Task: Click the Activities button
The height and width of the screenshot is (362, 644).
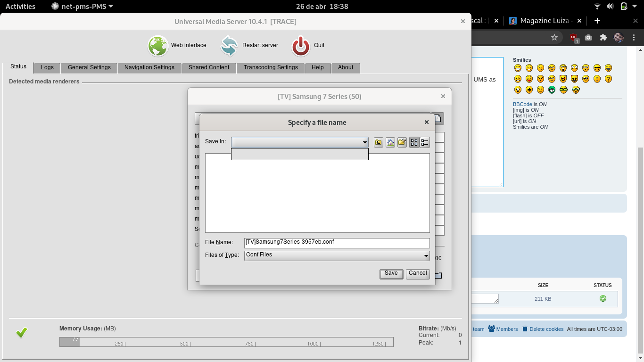Action: click(x=20, y=7)
